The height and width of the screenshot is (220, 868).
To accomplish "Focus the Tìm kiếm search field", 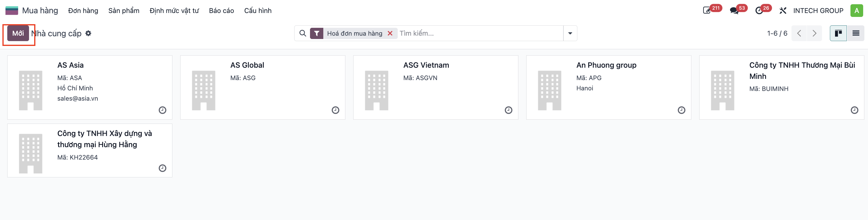I will tap(481, 33).
